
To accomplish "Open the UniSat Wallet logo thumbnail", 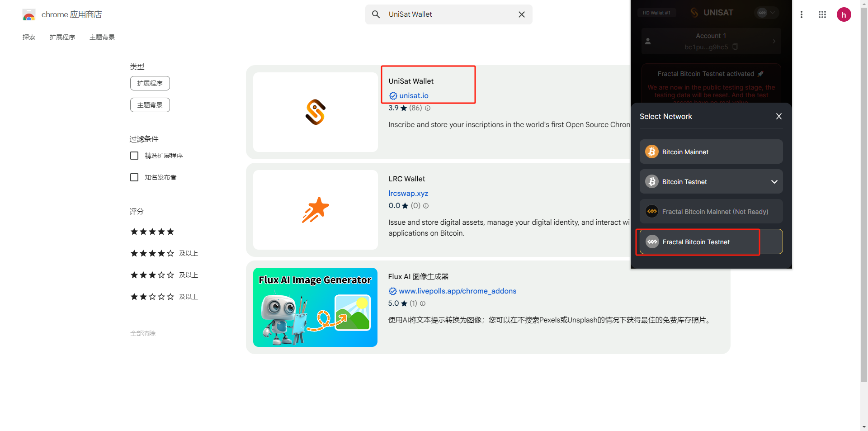I will 316,112.
